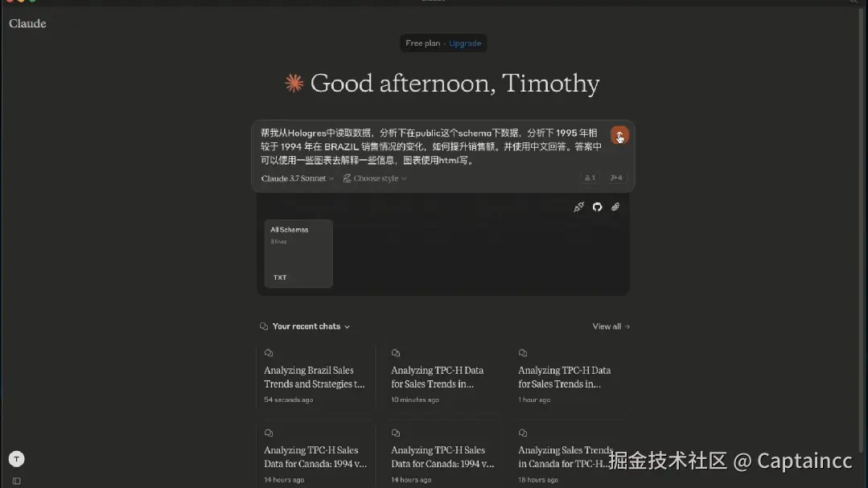Attach a file with the paperclip icon

pos(615,207)
